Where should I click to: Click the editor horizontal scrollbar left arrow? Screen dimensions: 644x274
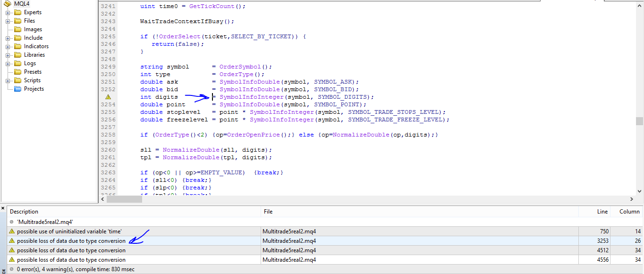click(x=103, y=199)
